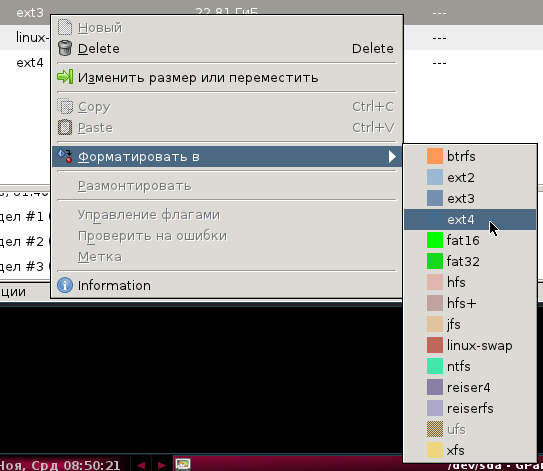Click the orange btrfs color swatch

tap(435, 156)
